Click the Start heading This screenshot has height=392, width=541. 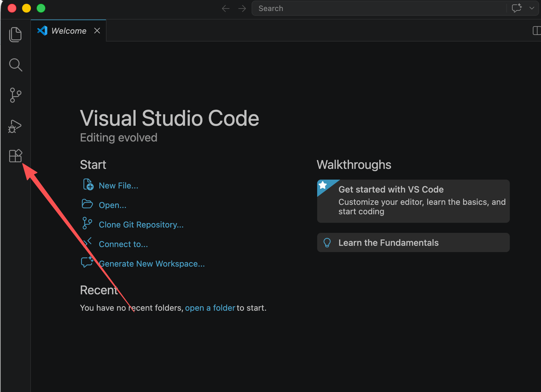click(93, 165)
